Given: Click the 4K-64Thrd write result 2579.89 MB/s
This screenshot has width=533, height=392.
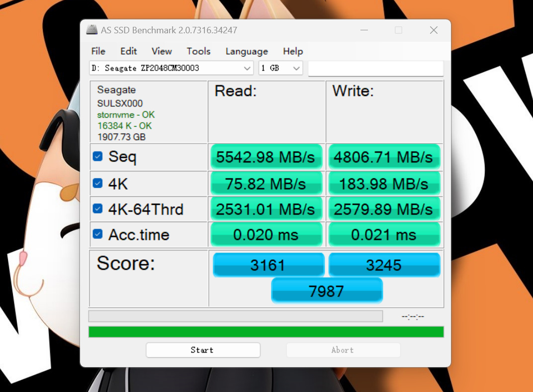Looking at the screenshot, I should click(384, 209).
